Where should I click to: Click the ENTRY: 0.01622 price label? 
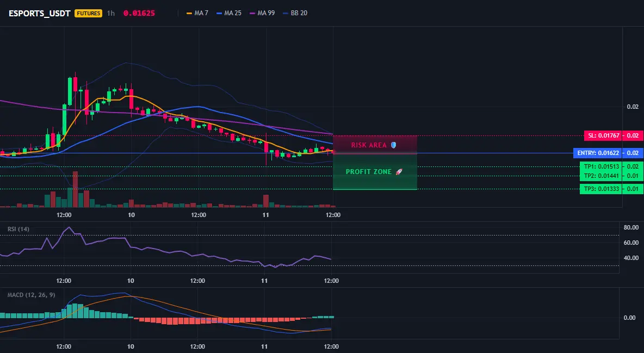point(598,153)
